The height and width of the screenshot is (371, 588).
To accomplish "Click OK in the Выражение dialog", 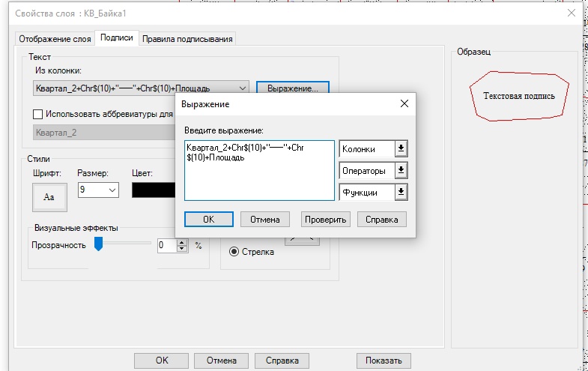I will coord(209,220).
